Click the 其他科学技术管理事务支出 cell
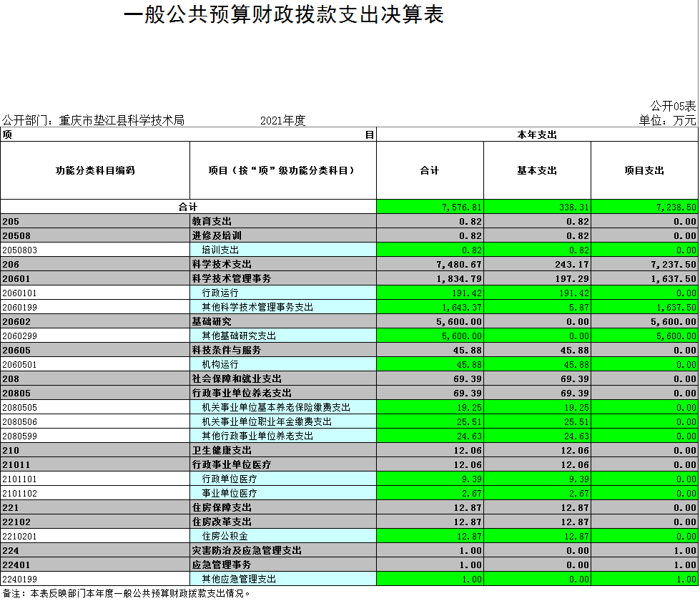700x601 pixels. click(x=257, y=307)
